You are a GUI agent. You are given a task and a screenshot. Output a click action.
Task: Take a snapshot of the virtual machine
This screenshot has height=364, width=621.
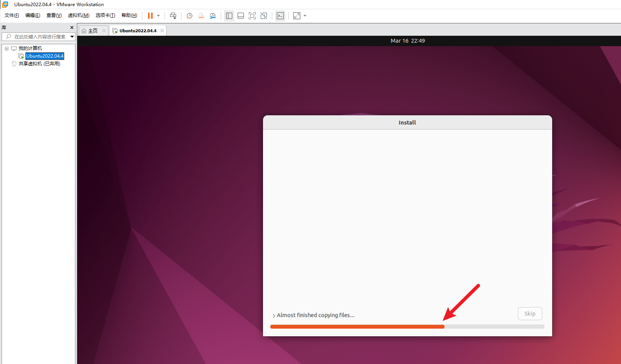[190, 16]
